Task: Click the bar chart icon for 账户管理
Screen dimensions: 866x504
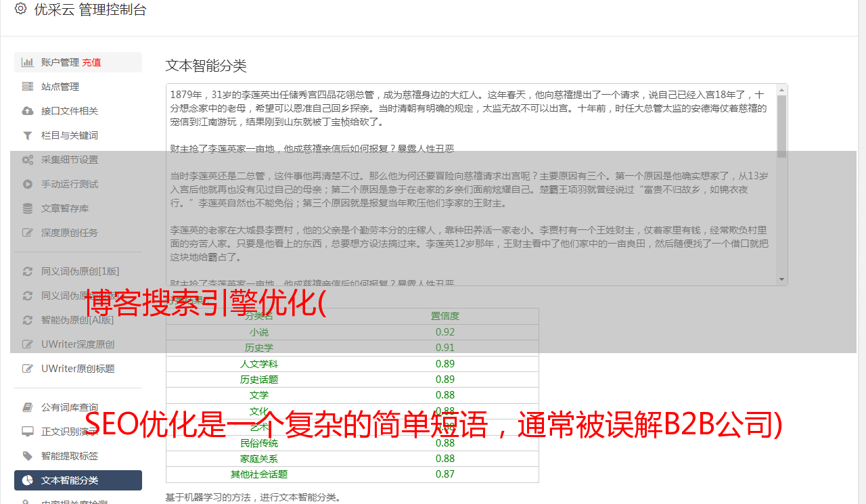Action: click(28, 62)
